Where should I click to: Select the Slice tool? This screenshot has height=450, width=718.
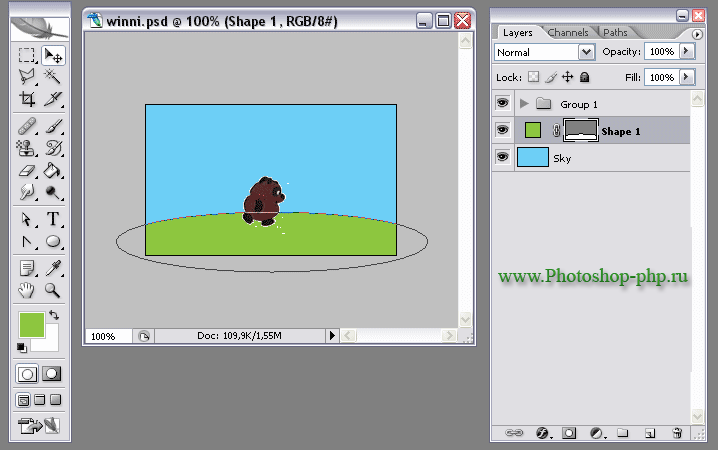point(53,98)
